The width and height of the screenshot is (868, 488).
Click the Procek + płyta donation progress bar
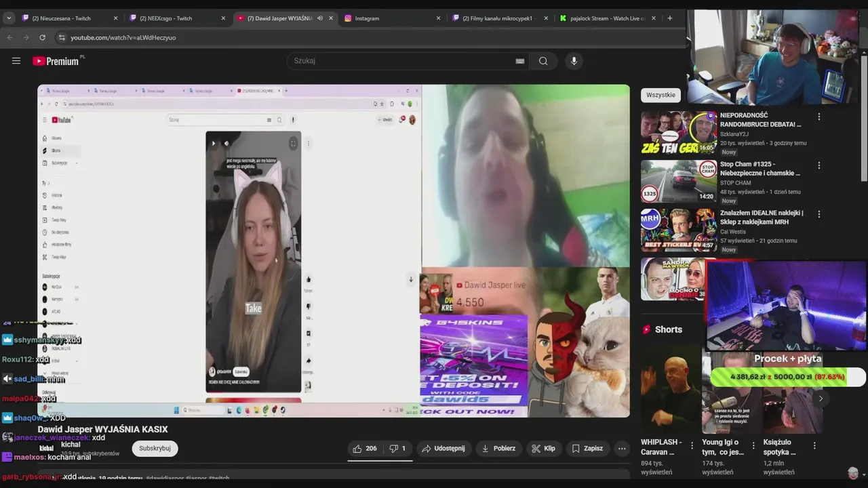[x=788, y=377]
